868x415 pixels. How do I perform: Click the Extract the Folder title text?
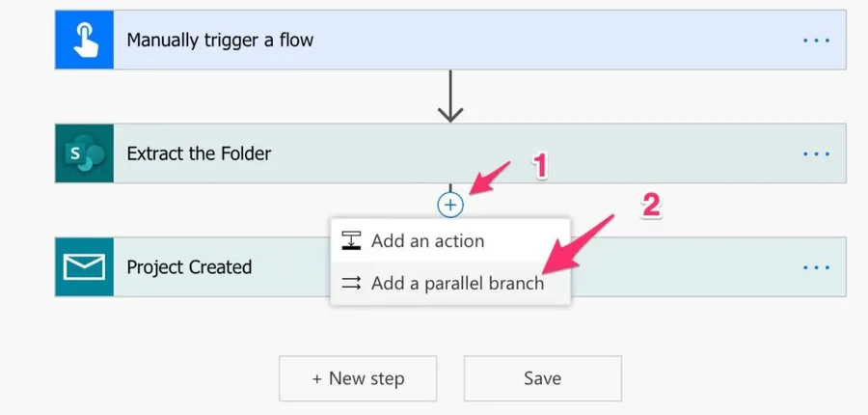[x=199, y=153]
